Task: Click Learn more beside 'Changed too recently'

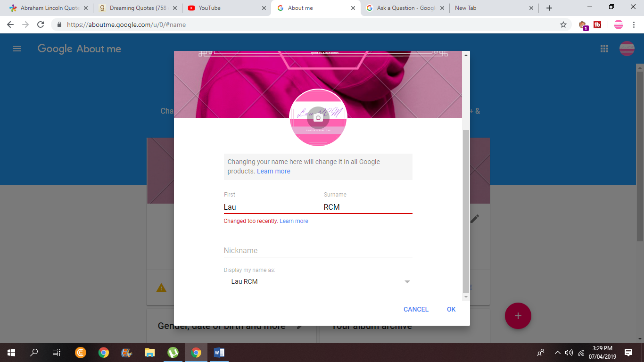Action: pos(294,221)
